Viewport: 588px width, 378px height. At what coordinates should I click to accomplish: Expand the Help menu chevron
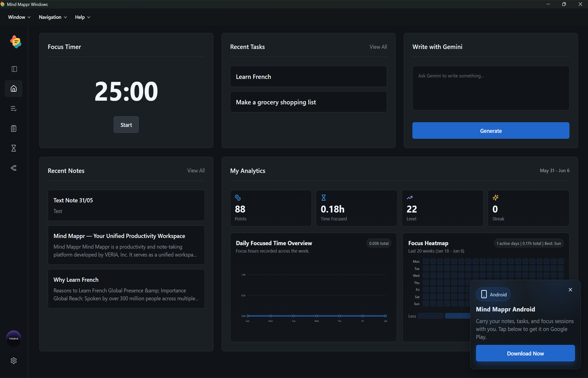[89, 17]
